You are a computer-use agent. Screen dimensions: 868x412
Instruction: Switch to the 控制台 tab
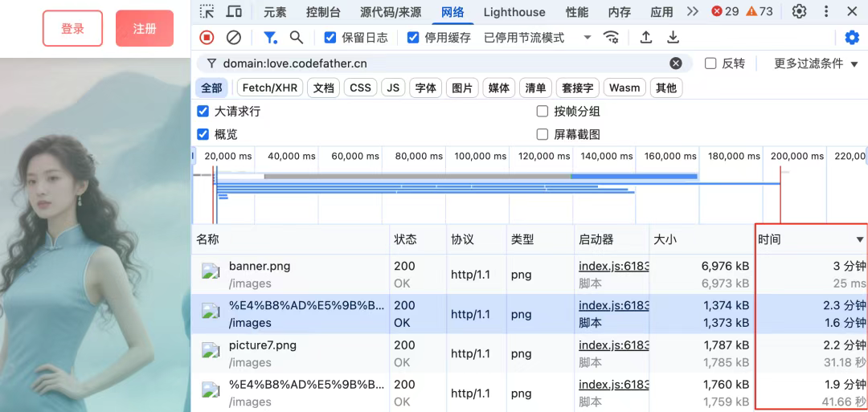pyautogui.click(x=323, y=11)
